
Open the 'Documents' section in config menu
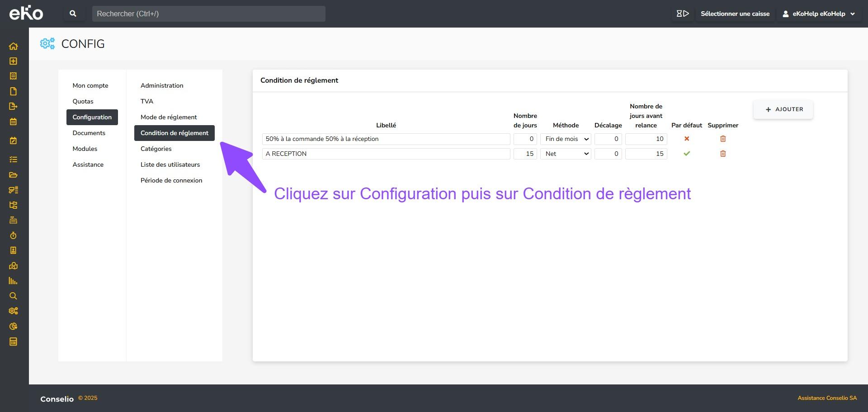(x=89, y=133)
